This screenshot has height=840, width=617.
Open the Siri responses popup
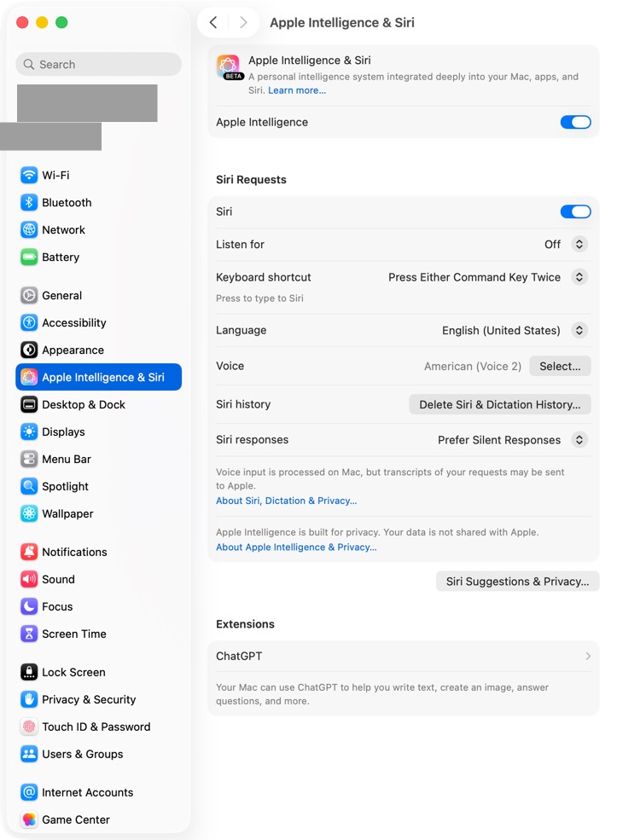click(579, 440)
